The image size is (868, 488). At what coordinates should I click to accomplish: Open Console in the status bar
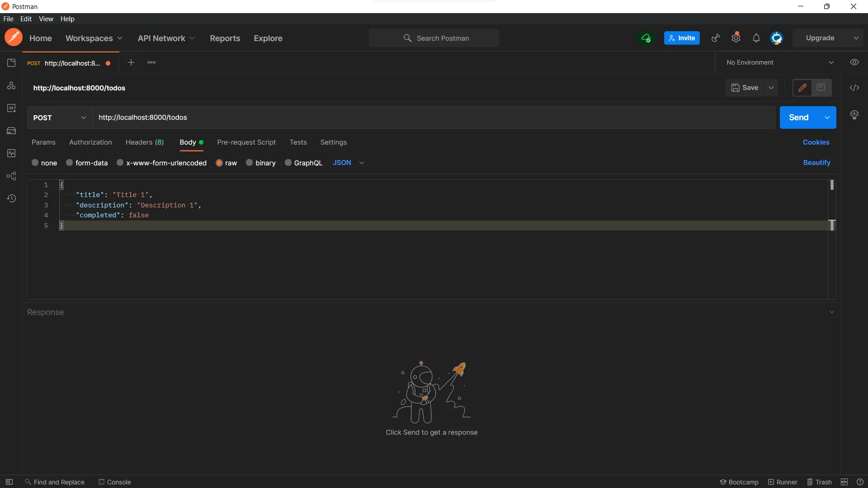coord(115,482)
